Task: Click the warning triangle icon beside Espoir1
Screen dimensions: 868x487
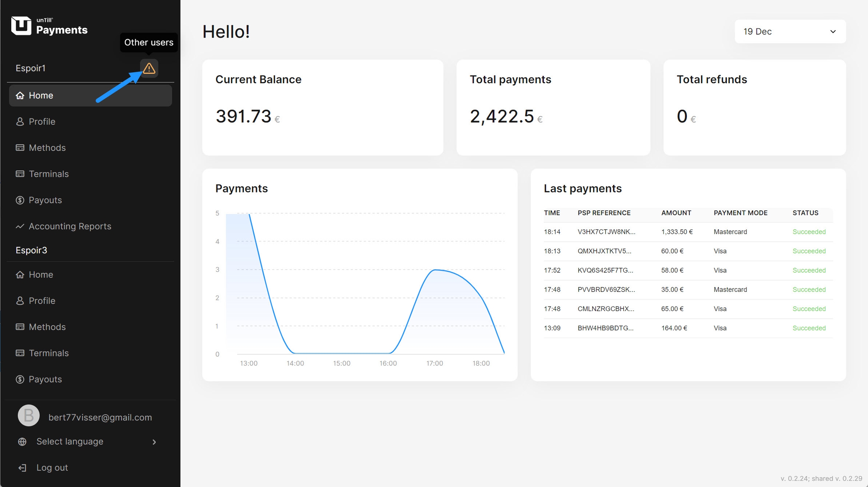Action: click(x=149, y=68)
